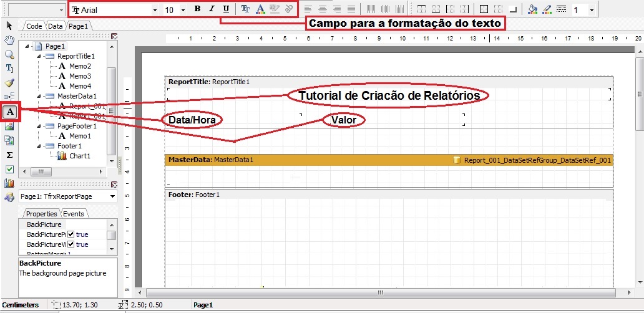The height and width of the screenshot is (313, 644).
Task: Select the Chart object tool
Action: pos(9,183)
